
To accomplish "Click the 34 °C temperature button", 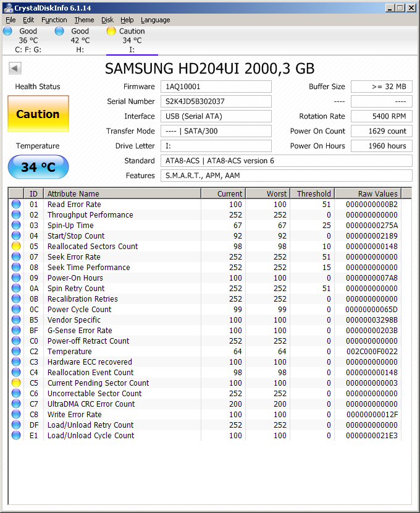I will click(x=38, y=167).
